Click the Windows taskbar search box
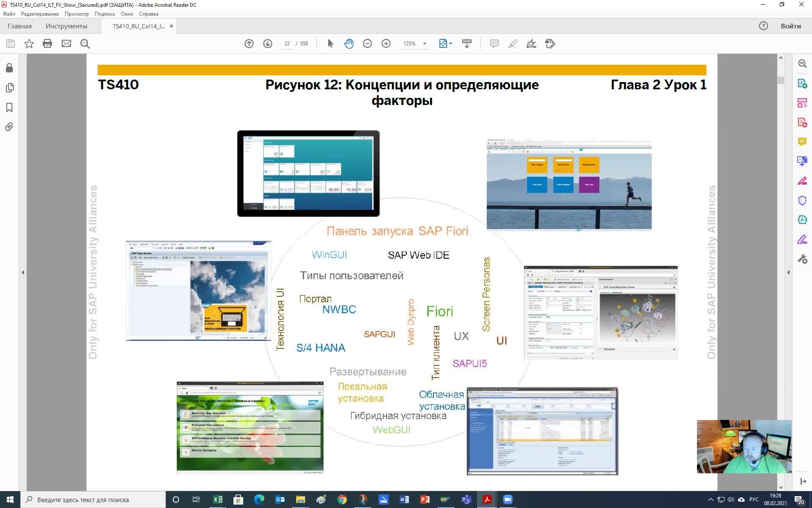 [93, 500]
